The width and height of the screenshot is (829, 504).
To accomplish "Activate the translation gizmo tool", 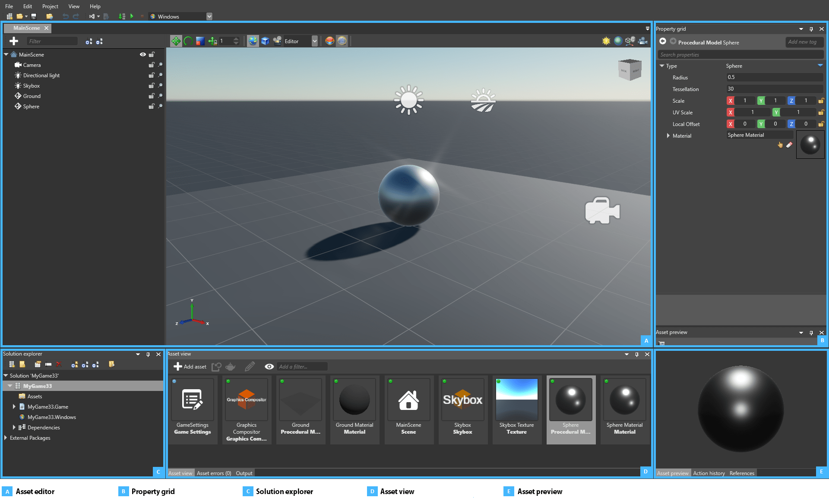I will (x=176, y=41).
